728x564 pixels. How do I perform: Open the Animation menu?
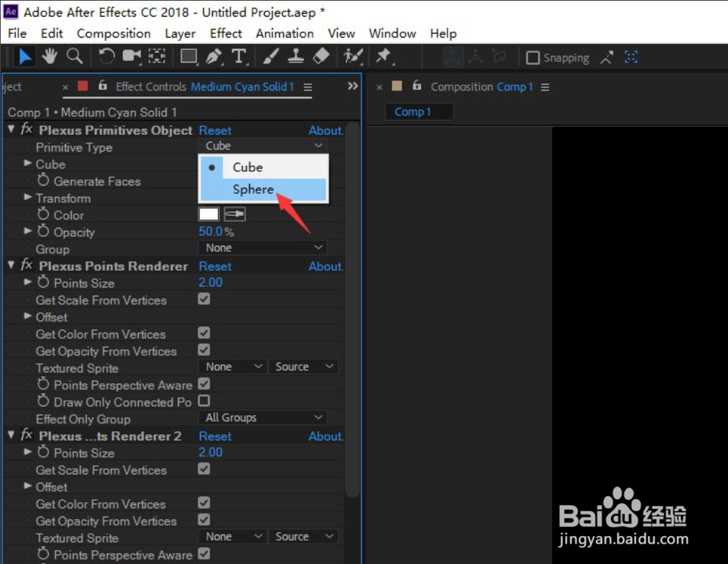(x=284, y=33)
